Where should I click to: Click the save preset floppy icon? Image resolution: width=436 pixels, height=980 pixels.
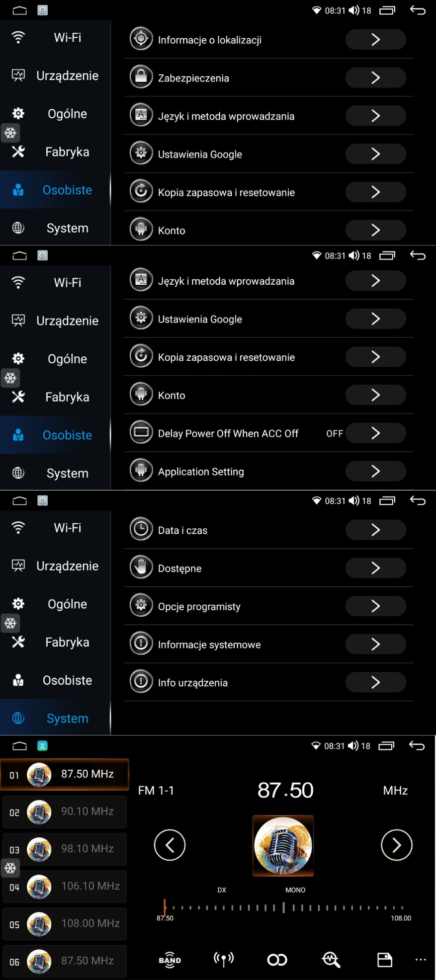point(384,960)
